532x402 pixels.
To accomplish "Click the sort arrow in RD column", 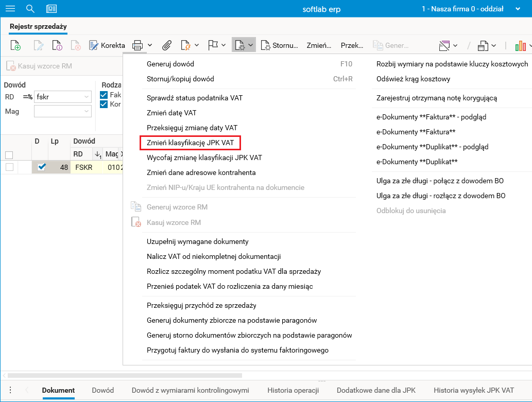I will [98, 154].
